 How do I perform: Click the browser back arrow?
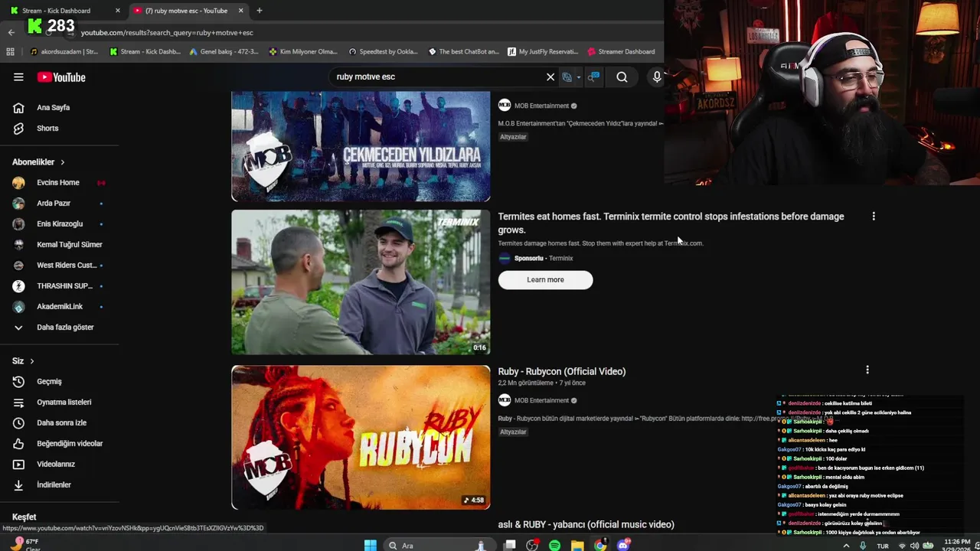tap(11, 33)
